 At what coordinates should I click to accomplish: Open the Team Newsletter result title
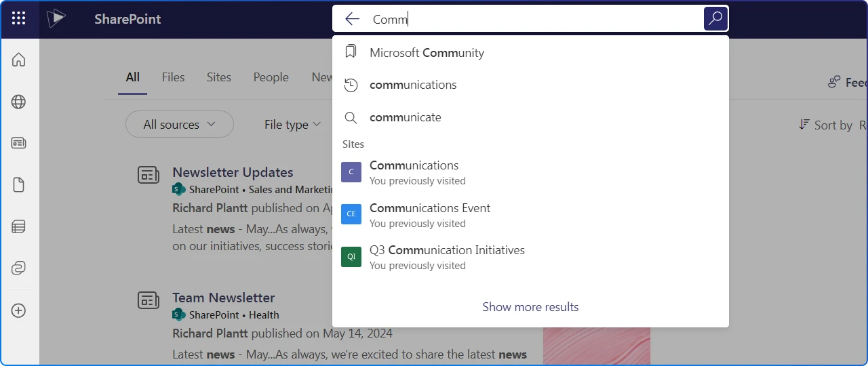click(x=224, y=298)
